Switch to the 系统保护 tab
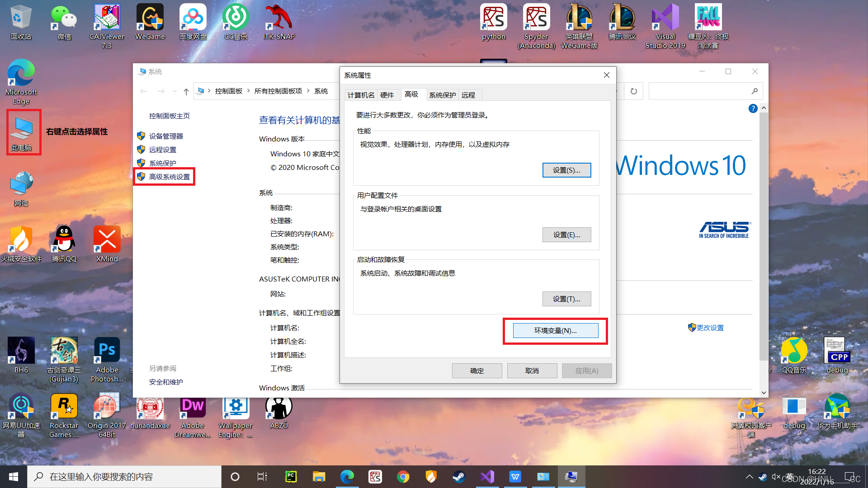 coord(442,95)
